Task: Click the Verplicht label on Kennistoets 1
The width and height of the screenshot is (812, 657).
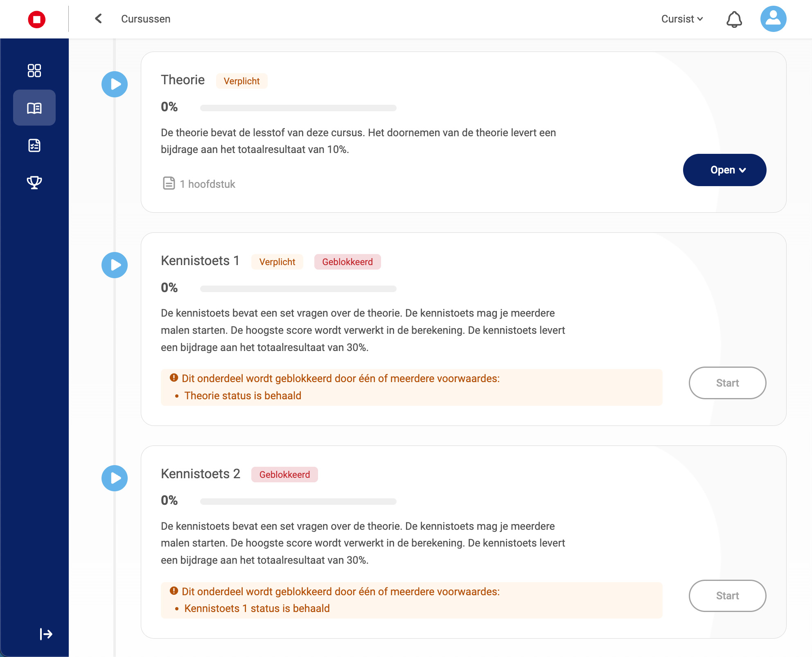Action: pyautogui.click(x=277, y=262)
